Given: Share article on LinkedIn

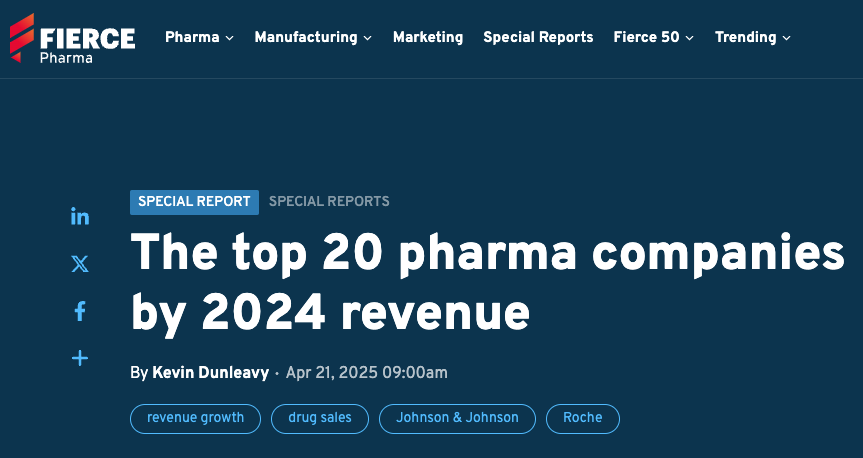Looking at the screenshot, I should pos(80,216).
